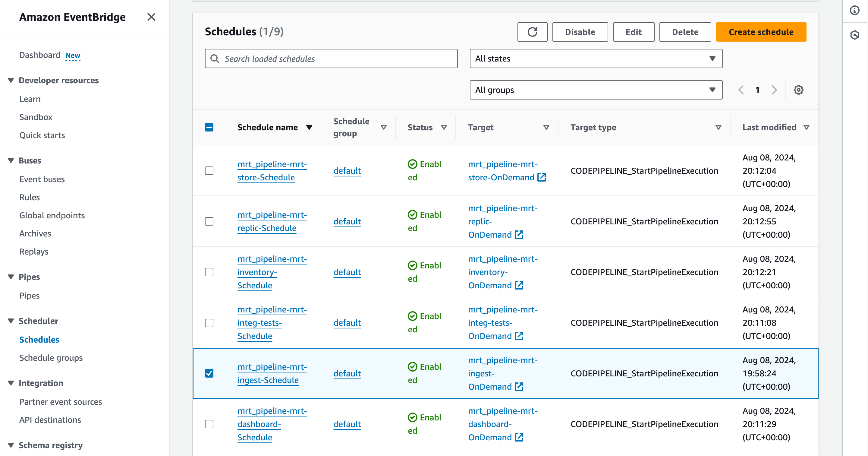868x456 pixels.
Task: Open API destinations in the sidebar
Action: click(x=50, y=420)
